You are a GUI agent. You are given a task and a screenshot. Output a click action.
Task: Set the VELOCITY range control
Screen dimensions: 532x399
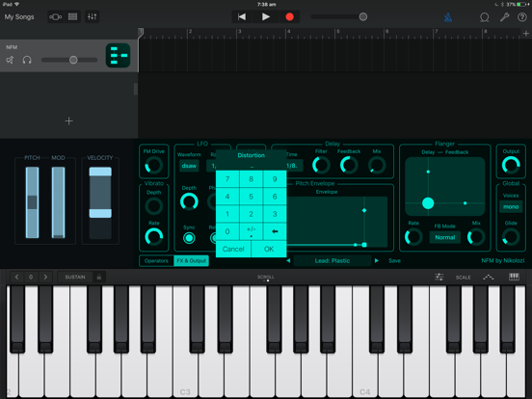[x=100, y=202]
